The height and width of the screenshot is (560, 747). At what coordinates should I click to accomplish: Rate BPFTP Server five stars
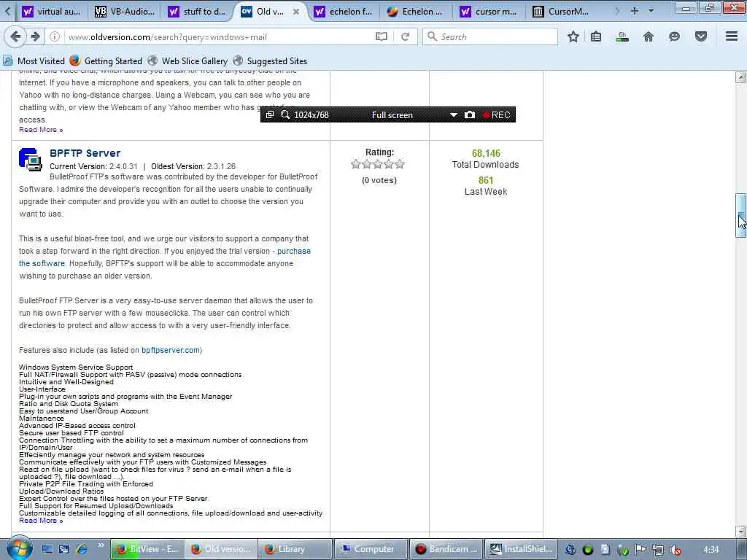[x=400, y=164]
